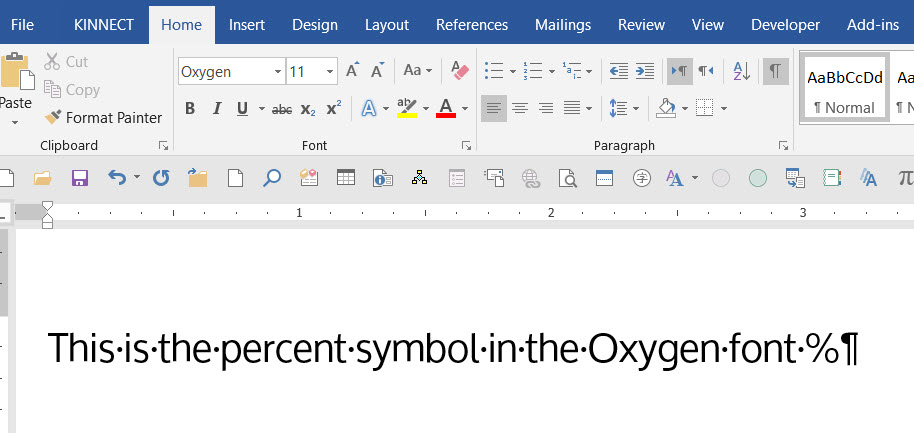Open font color dropdown arrow
This screenshot has height=433, width=914.
click(465, 108)
